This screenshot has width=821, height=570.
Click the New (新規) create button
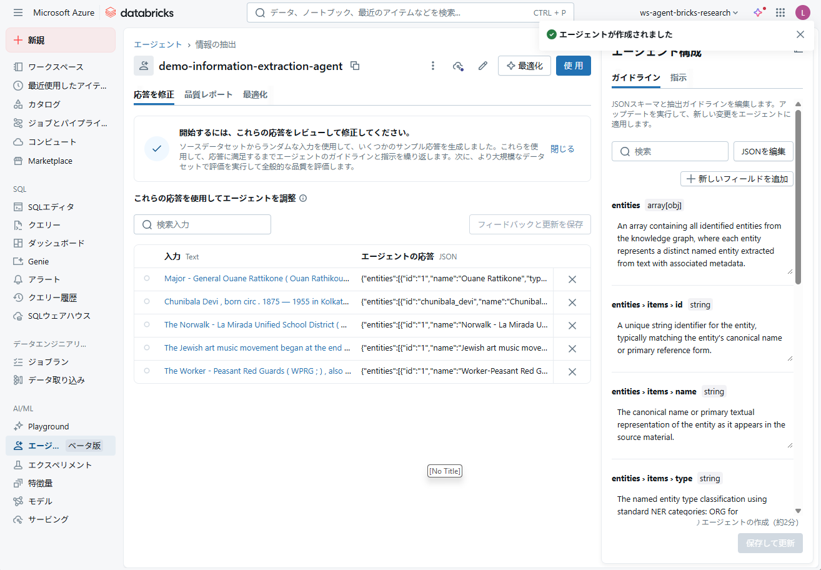[61, 40]
